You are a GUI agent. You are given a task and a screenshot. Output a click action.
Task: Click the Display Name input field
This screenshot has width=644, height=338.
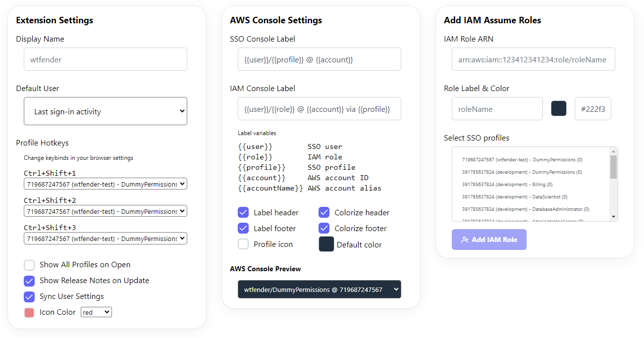click(106, 59)
